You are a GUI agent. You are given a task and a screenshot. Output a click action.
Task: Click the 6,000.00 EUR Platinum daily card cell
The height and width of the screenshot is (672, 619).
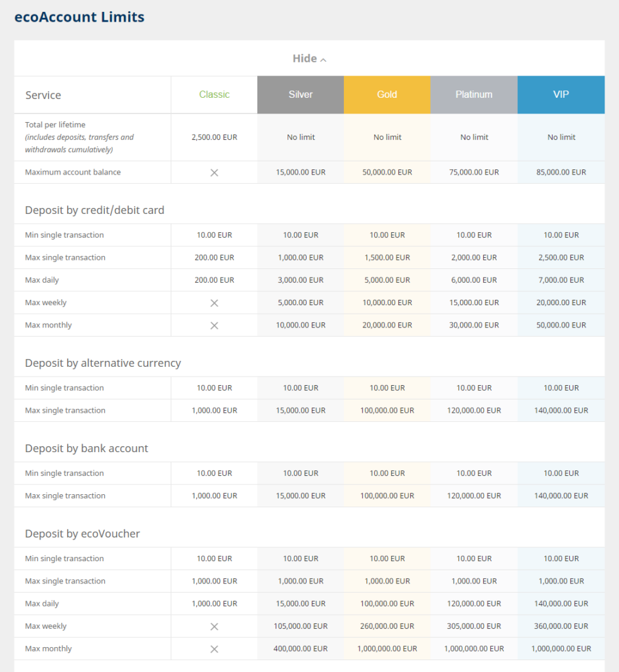tap(474, 280)
